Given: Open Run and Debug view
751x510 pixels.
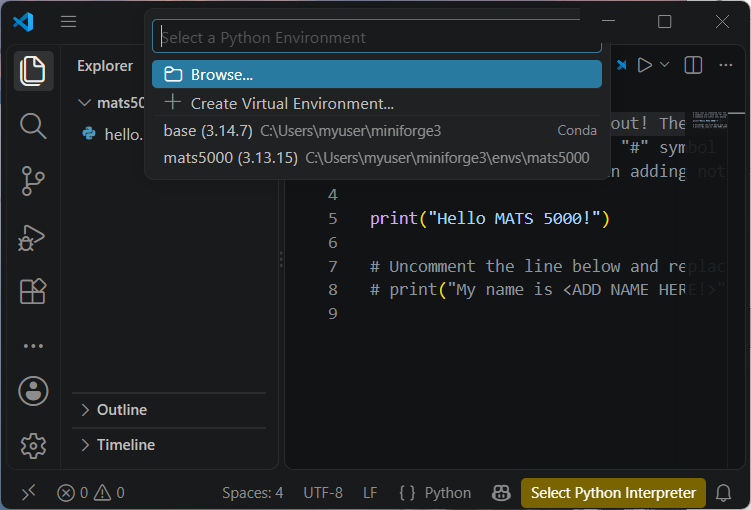Looking at the screenshot, I should click(33, 238).
